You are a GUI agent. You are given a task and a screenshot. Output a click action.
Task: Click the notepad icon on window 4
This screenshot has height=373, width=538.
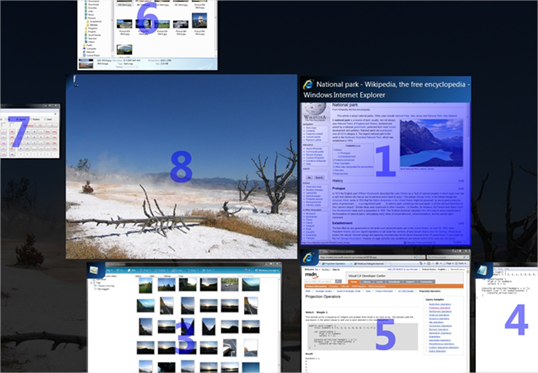coord(483,270)
